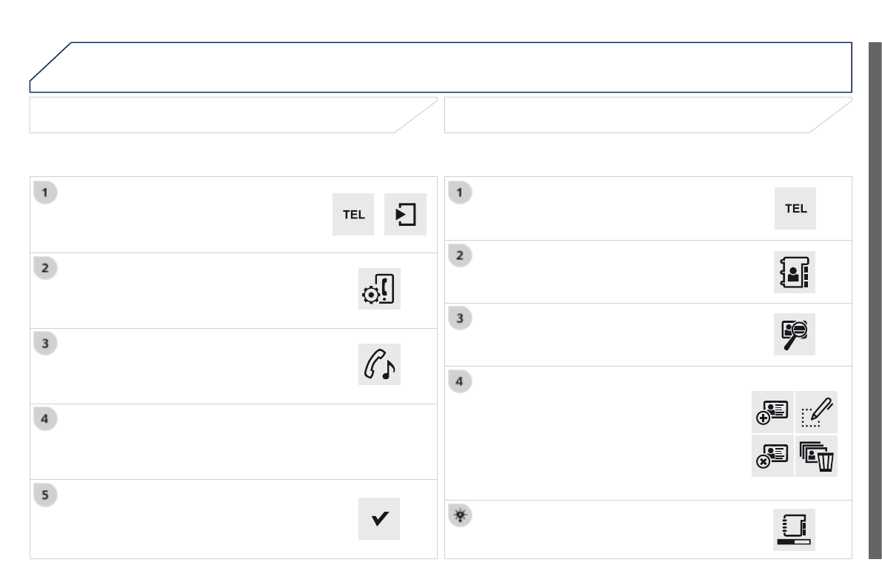Add a new contact card icon
The image size is (882, 588).
772,412
